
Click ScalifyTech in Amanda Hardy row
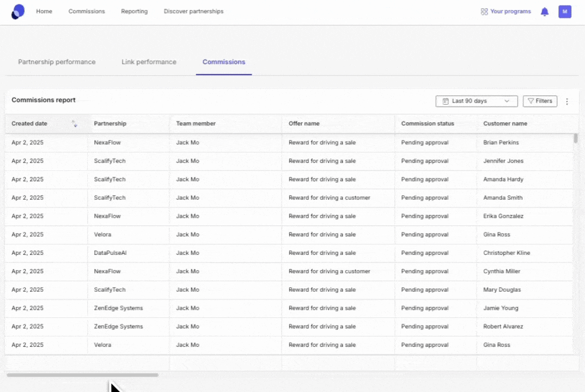[109, 180]
